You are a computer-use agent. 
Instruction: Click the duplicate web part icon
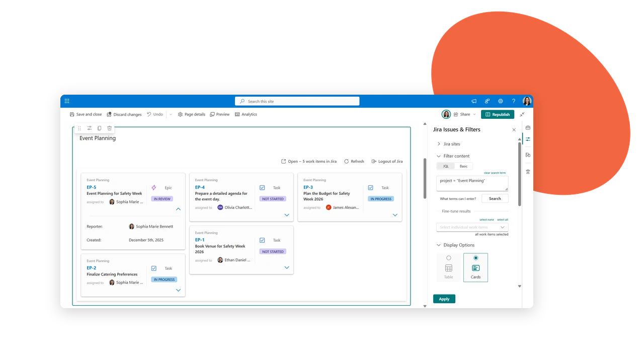pyautogui.click(x=99, y=128)
